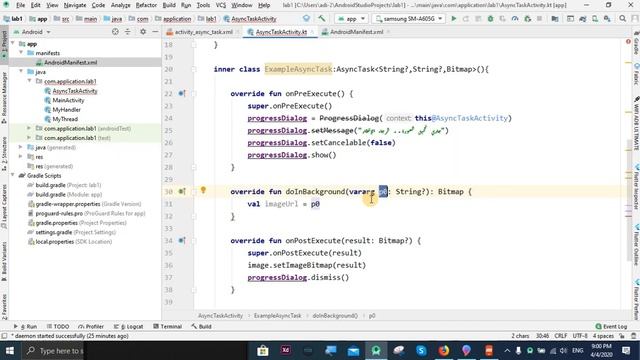Click UTF-8 encoding in status bar

(x=580, y=336)
